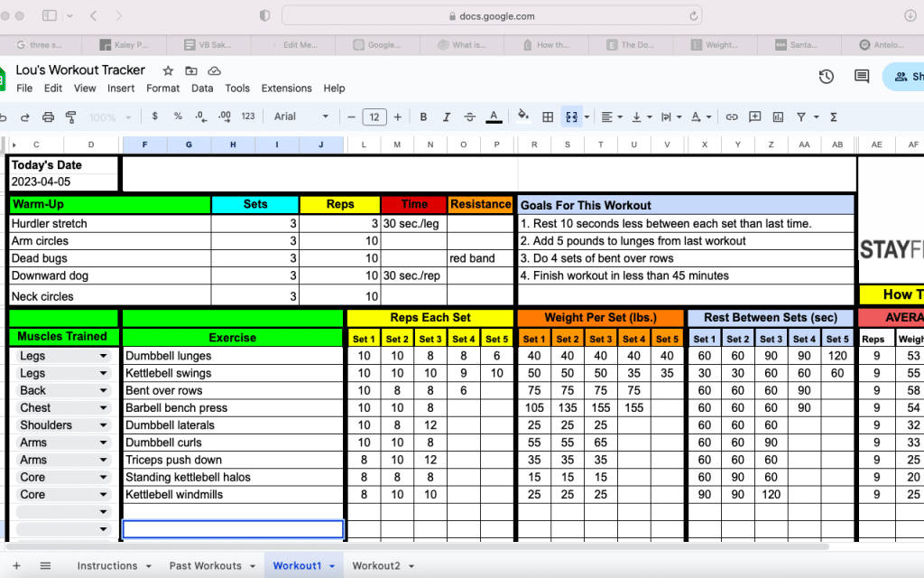
Task: Increase font size with plus button
Action: click(x=398, y=117)
